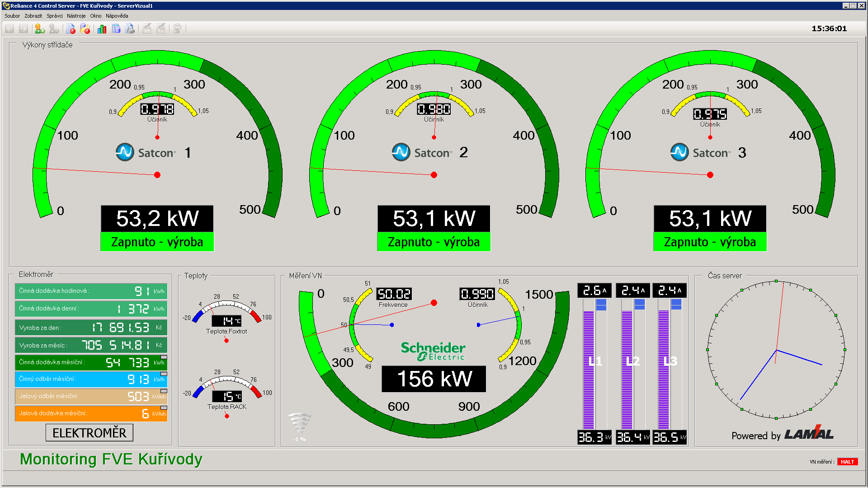Open alarm history folder icon
This screenshot has height=488, width=868.
tap(85, 29)
